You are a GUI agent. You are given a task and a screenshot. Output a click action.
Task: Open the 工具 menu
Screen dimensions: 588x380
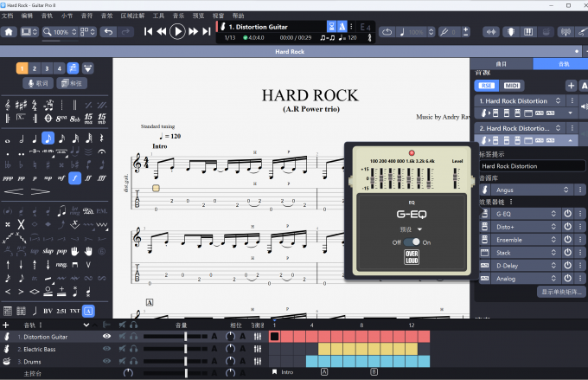(158, 16)
